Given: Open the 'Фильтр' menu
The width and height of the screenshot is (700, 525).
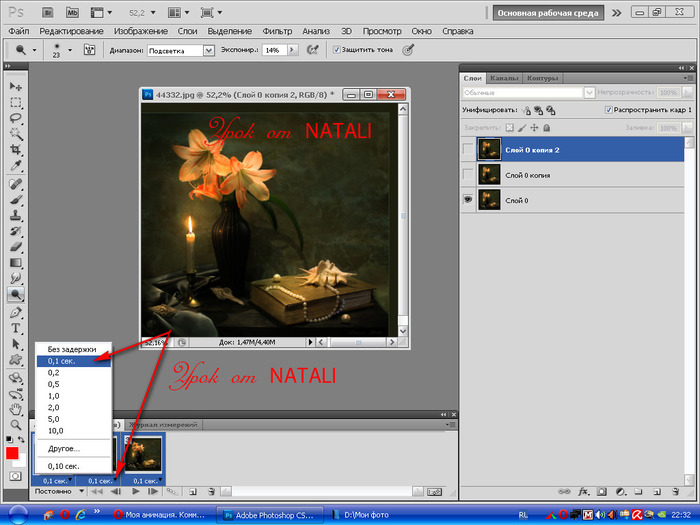Looking at the screenshot, I should (x=277, y=31).
